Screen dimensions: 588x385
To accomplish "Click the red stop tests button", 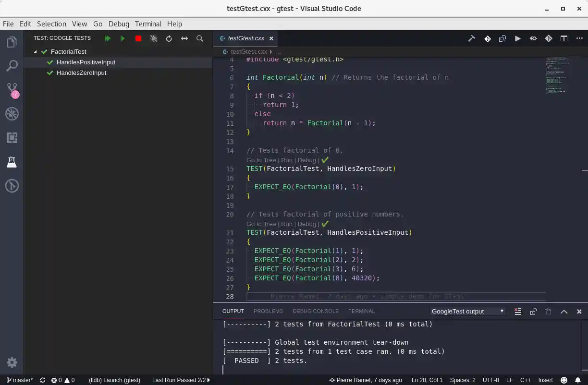I will [138, 38].
